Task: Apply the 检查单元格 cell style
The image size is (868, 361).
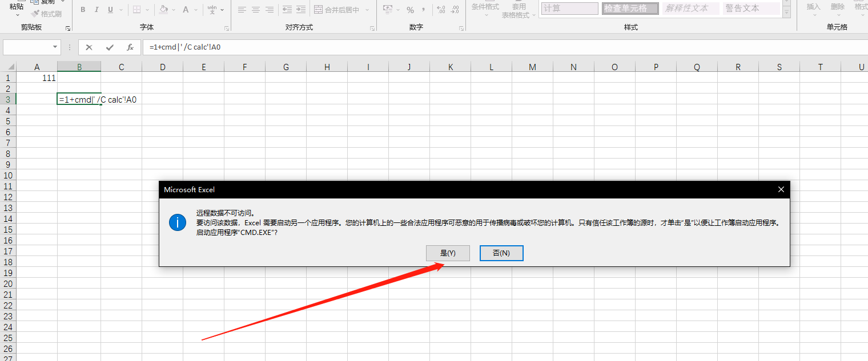Action: click(630, 8)
